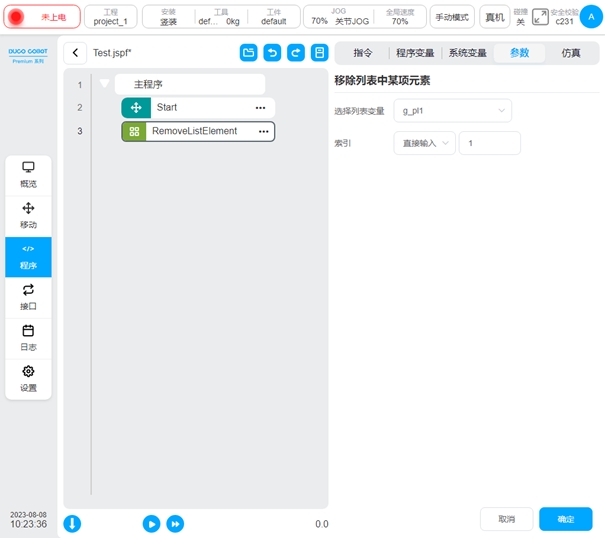Click the fast-forward step button
This screenshot has width=605, height=538.
click(x=175, y=523)
